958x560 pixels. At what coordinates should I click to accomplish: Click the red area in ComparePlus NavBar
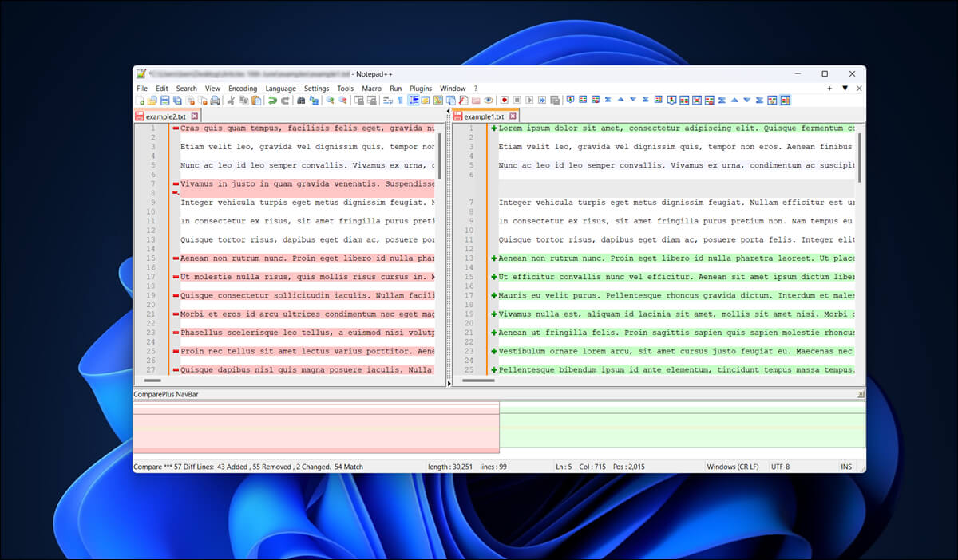point(315,431)
